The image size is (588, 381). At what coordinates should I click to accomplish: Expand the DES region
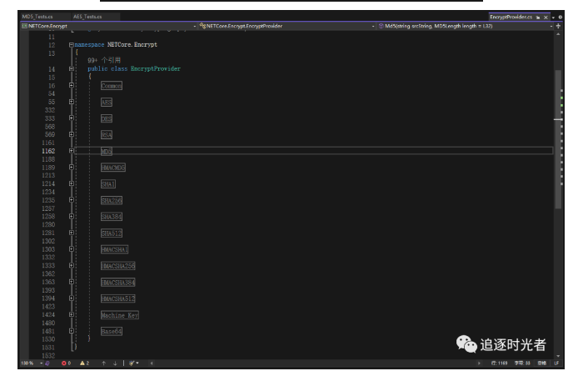point(72,118)
